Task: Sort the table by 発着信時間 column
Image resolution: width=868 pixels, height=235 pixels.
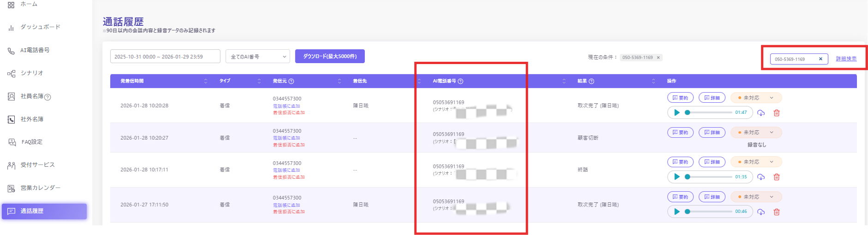Action: [205, 81]
